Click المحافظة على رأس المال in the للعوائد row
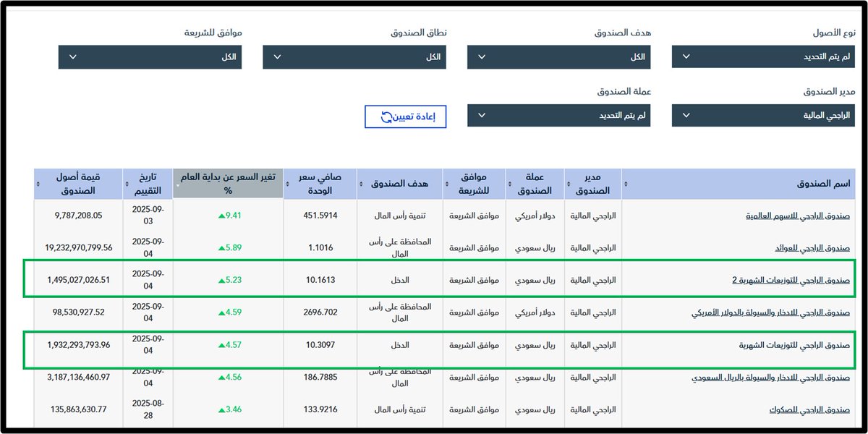The height and width of the screenshot is (434, 868). coord(399,247)
